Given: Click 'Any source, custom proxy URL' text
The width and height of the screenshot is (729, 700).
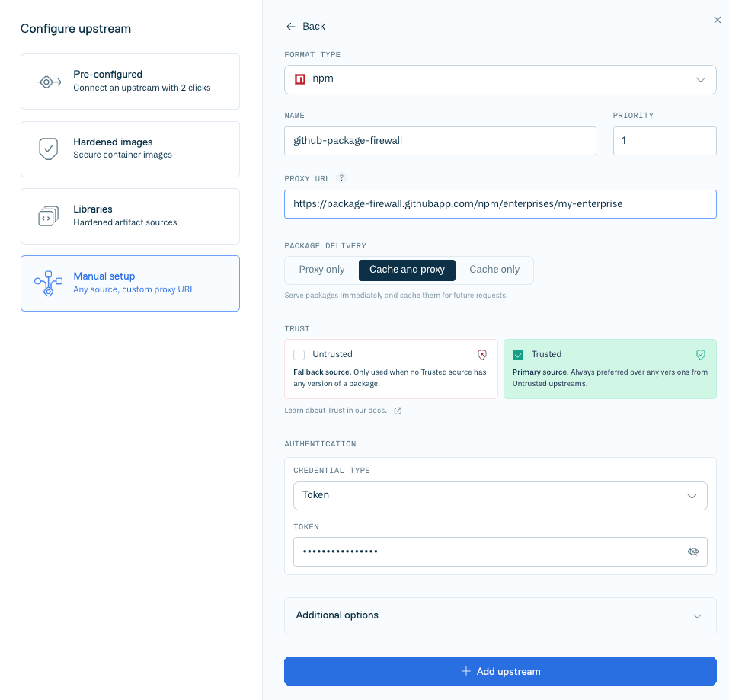Looking at the screenshot, I should point(134,289).
